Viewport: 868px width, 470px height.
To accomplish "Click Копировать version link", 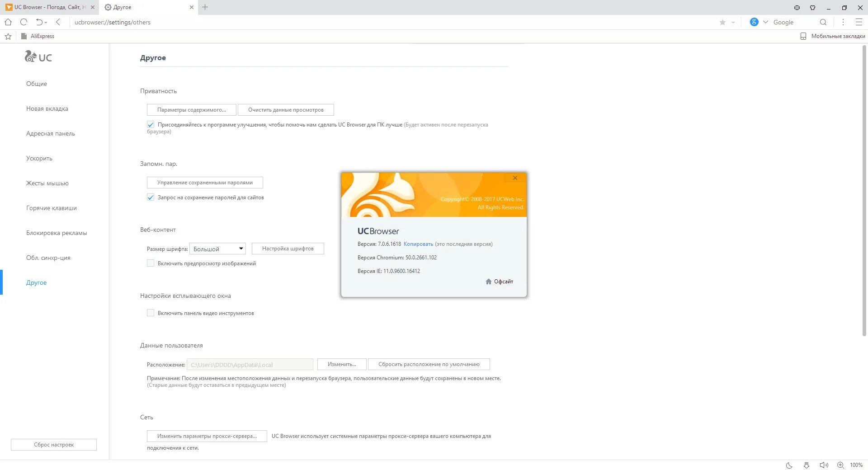I will coord(418,244).
